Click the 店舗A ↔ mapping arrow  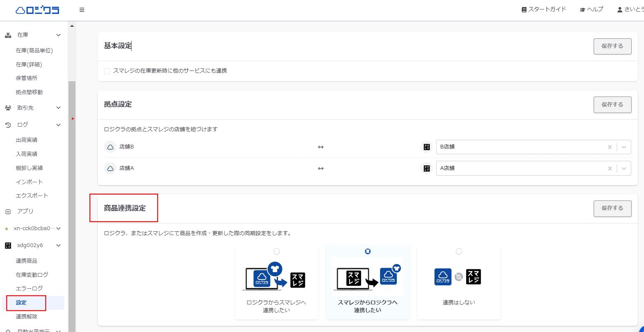coord(321,168)
